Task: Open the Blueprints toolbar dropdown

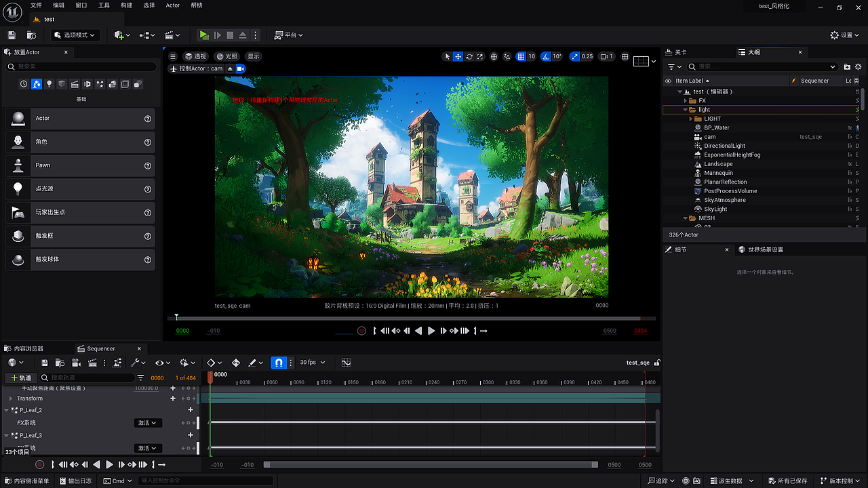Action: click(x=147, y=35)
